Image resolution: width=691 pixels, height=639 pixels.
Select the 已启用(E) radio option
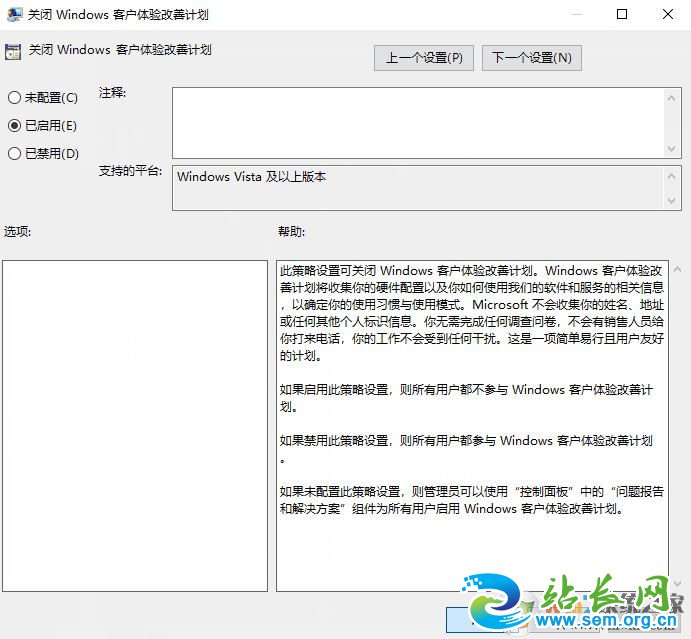point(42,126)
